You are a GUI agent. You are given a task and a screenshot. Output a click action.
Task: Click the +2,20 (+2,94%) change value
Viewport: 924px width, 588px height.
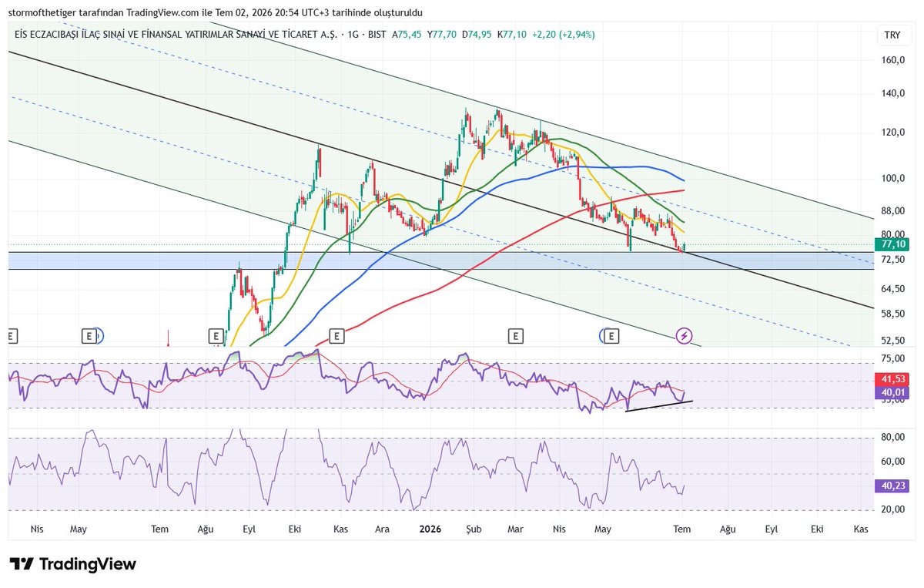click(563, 35)
